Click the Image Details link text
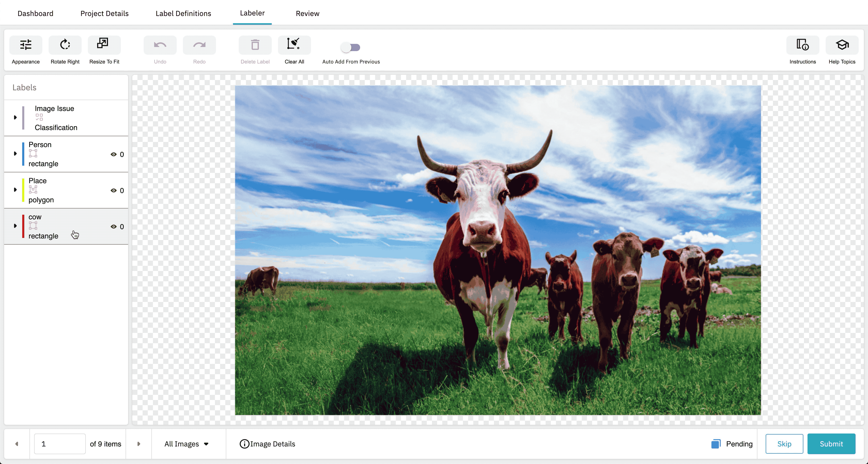This screenshot has height=464, width=868. [273, 444]
